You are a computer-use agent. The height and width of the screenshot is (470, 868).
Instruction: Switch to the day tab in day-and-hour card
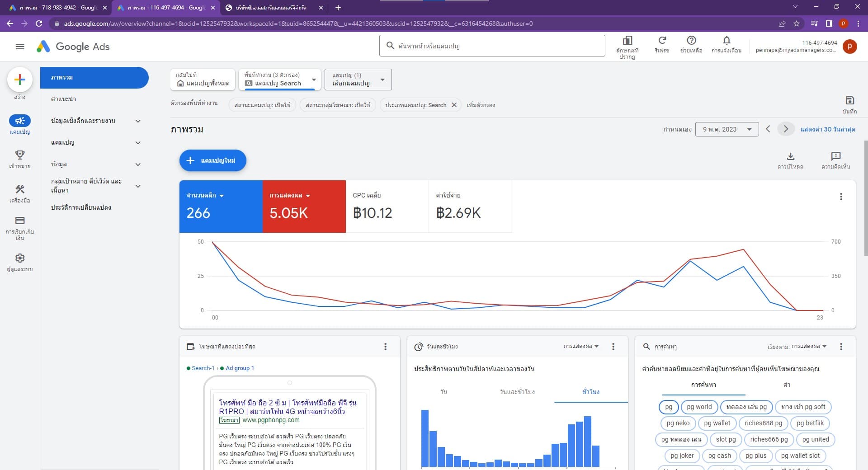[443, 392]
